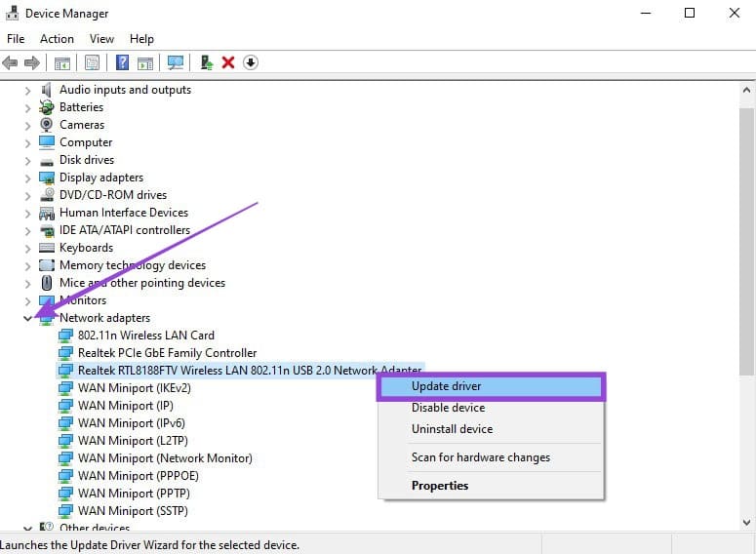Image resolution: width=756 pixels, height=554 pixels.
Task: Open Help via the blue question-mark icon
Action: [x=123, y=62]
